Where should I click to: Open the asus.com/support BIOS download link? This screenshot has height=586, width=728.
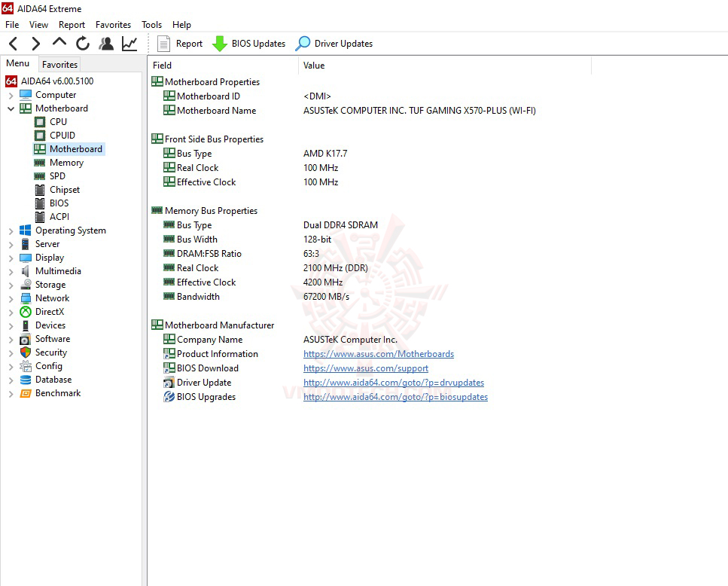(x=366, y=368)
